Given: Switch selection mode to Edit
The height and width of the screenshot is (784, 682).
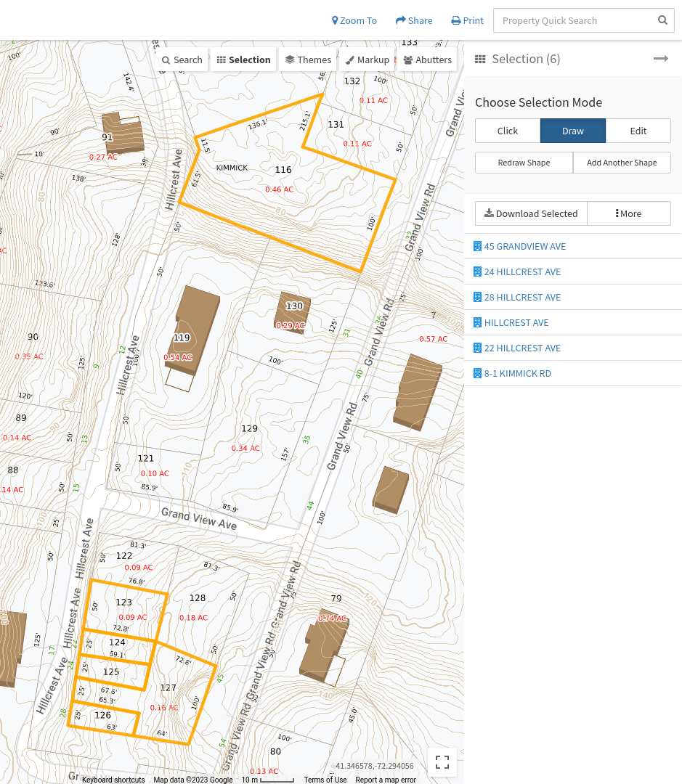Looking at the screenshot, I should (x=638, y=131).
